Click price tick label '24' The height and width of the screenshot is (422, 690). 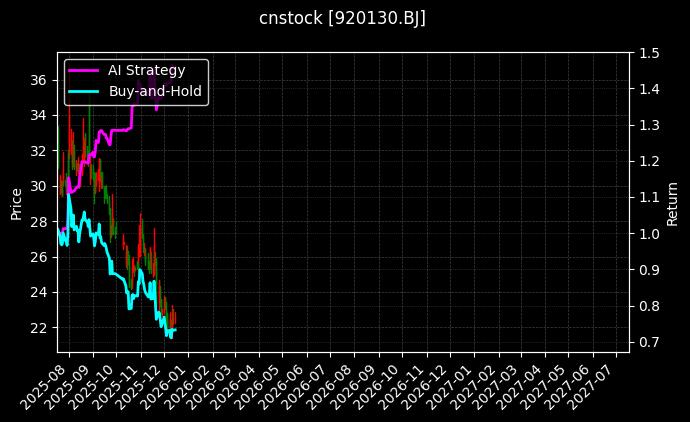(x=38, y=293)
